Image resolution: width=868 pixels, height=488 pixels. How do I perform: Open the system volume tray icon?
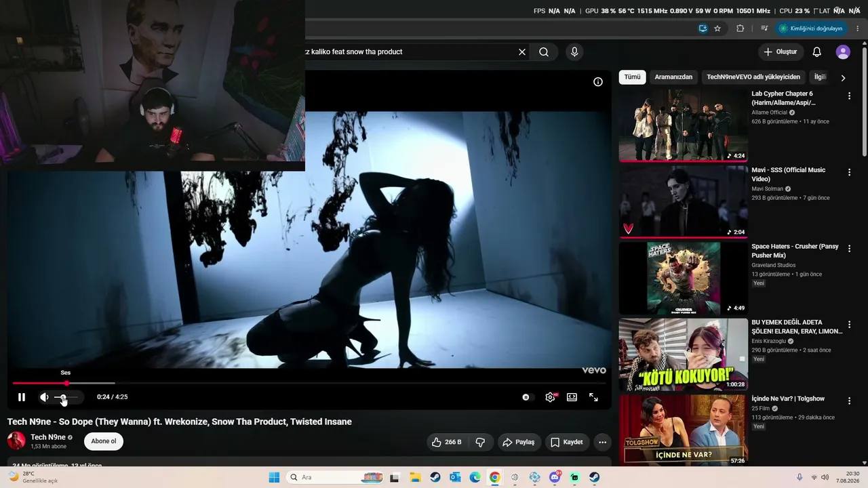point(825,477)
